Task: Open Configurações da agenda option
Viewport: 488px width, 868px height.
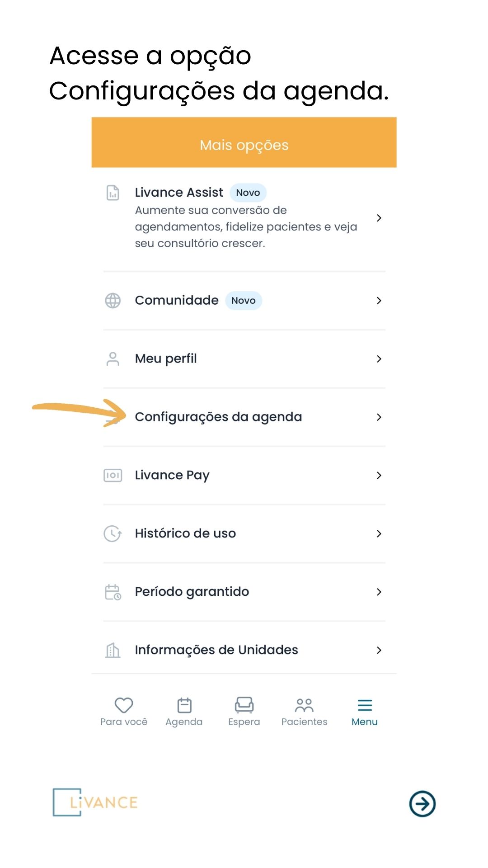Action: click(x=244, y=417)
